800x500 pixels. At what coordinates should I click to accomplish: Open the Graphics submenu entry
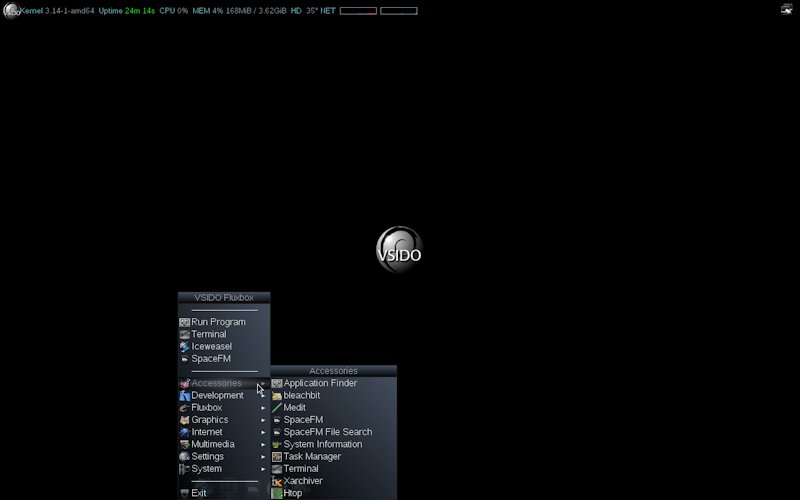223,420
